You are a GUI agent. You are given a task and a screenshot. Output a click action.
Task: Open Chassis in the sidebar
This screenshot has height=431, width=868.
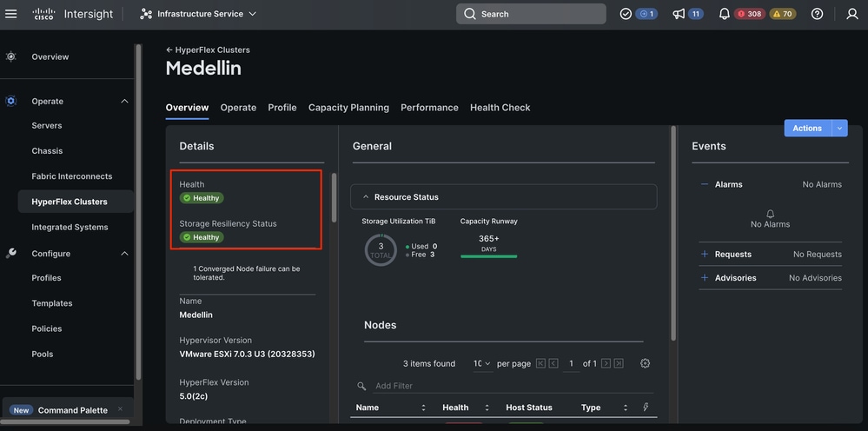tap(47, 151)
